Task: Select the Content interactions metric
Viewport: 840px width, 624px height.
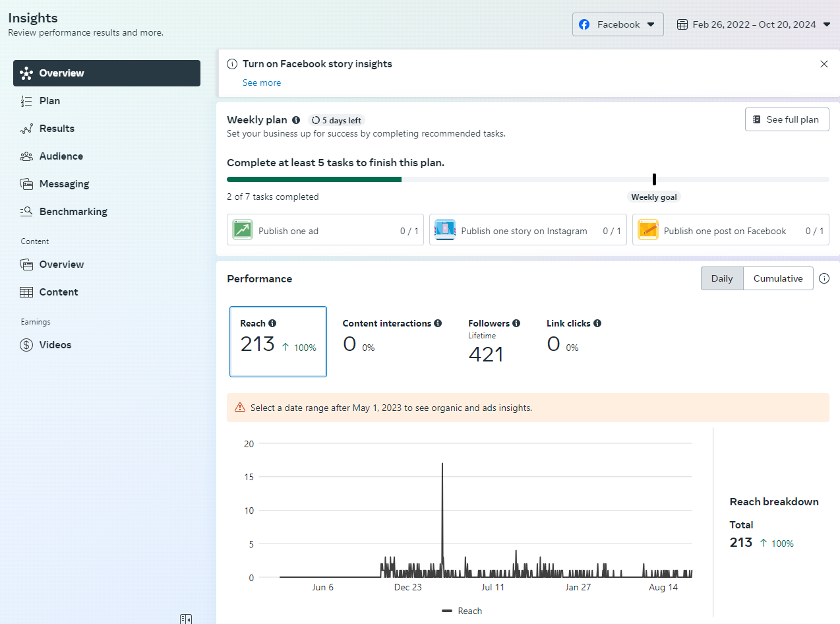Action: 392,336
